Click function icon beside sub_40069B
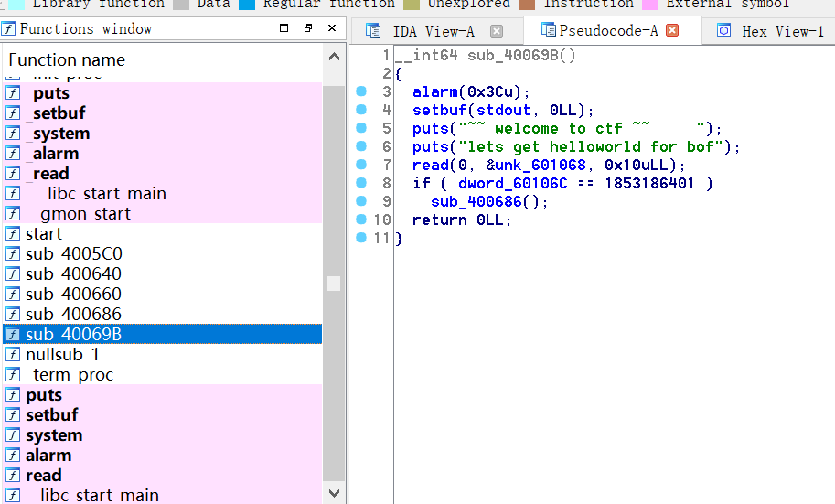This screenshot has width=835, height=504. 13,335
